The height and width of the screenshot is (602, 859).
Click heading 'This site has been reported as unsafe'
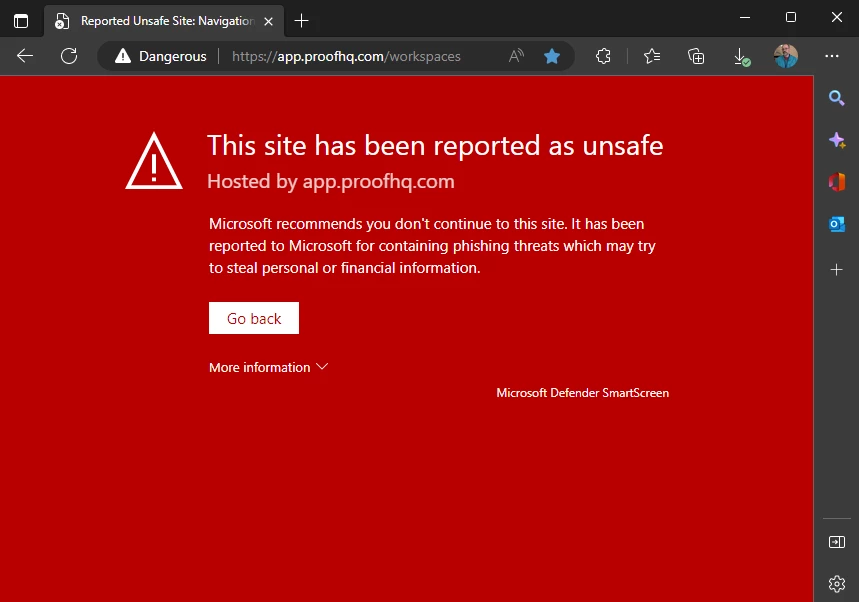pyautogui.click(x=435, y=146)
